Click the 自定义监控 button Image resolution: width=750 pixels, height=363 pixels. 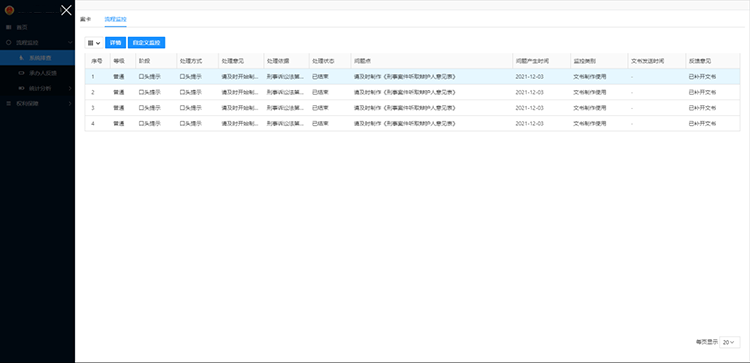pos(146,43)
